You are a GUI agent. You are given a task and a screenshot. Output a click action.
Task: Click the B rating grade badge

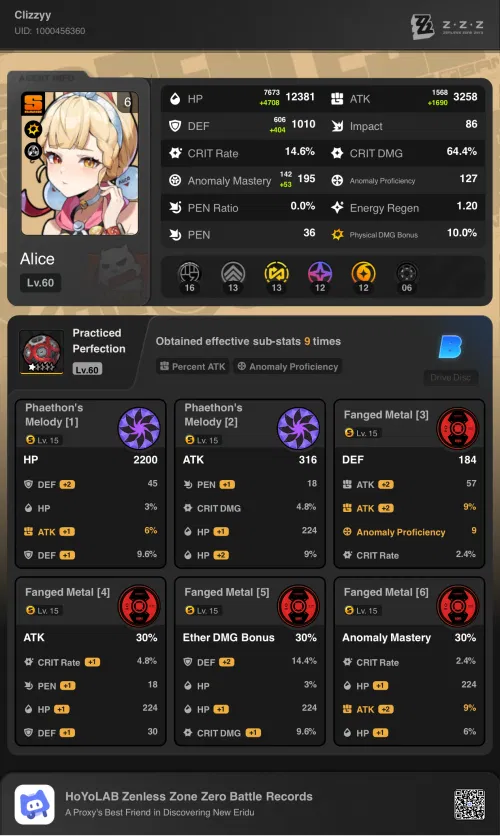tap(450, 347)
